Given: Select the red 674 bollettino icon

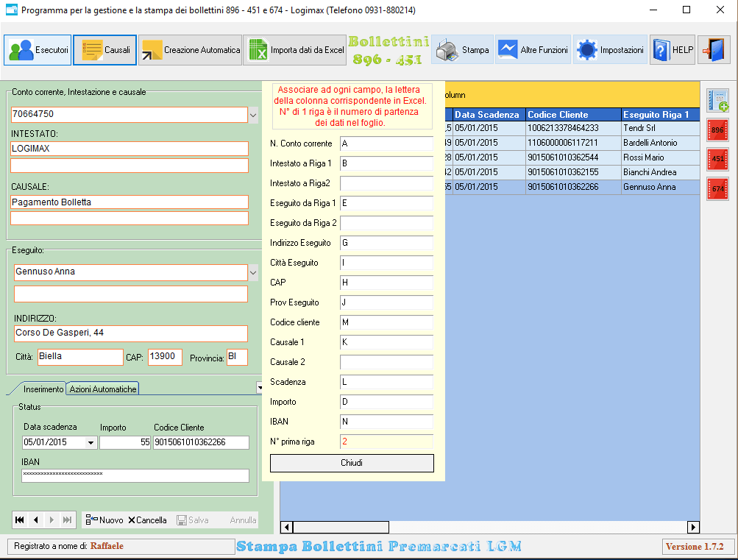Looking at the screenshot, I should point(717,188).
